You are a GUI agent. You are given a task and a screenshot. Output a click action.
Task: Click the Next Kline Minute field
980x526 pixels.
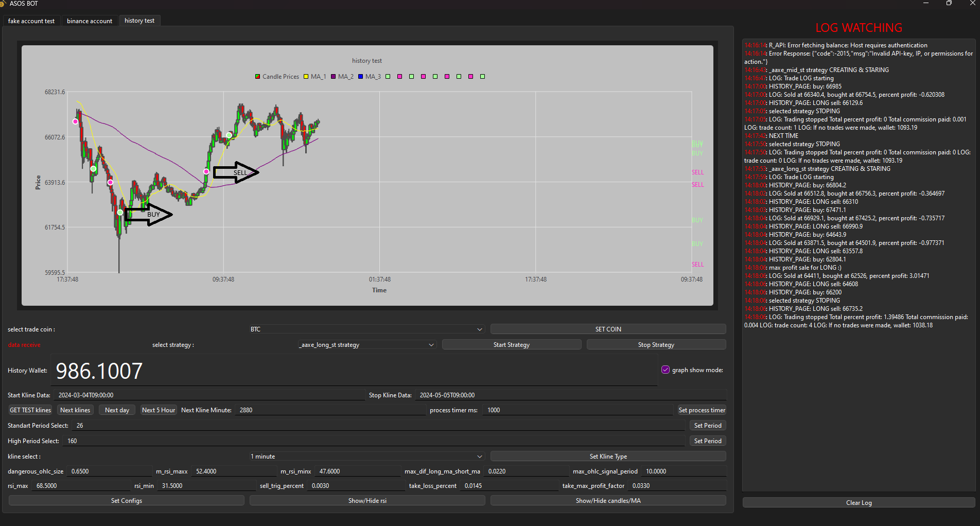(x=330, y=410)
